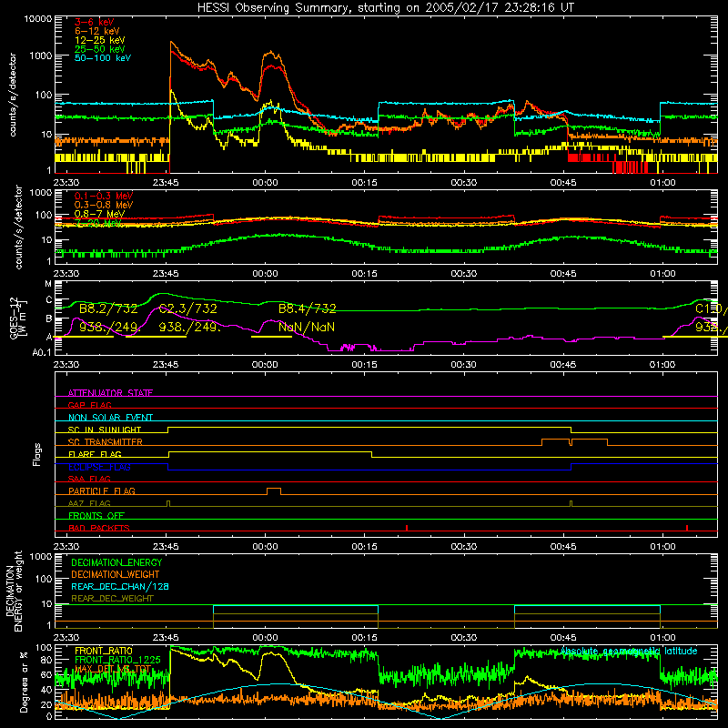The height and width of the screenshot is (728, 728).
Task: Click the FRONT_RATIO legend label
Action: pos(104,651)
